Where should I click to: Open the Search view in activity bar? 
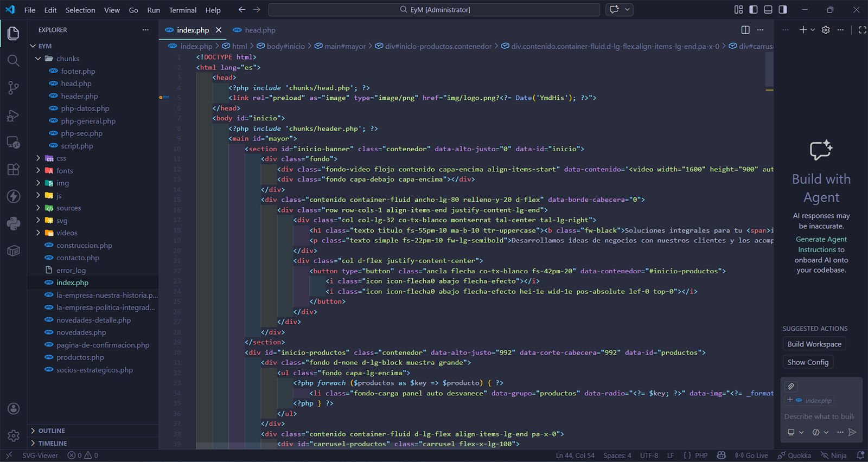14,60
